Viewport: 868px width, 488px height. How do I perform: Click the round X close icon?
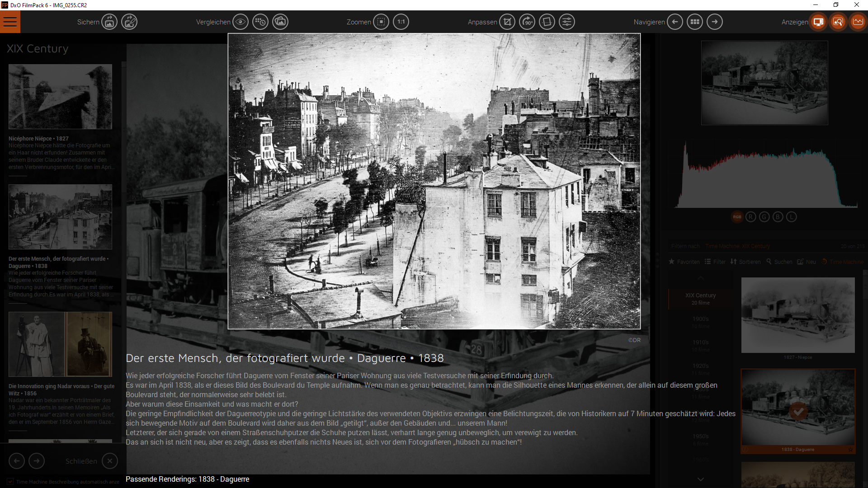(x=110, y=461)
